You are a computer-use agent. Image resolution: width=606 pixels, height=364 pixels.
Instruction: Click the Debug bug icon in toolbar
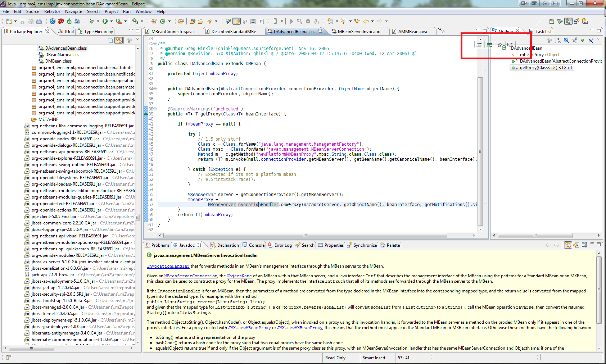pos(91,21)
